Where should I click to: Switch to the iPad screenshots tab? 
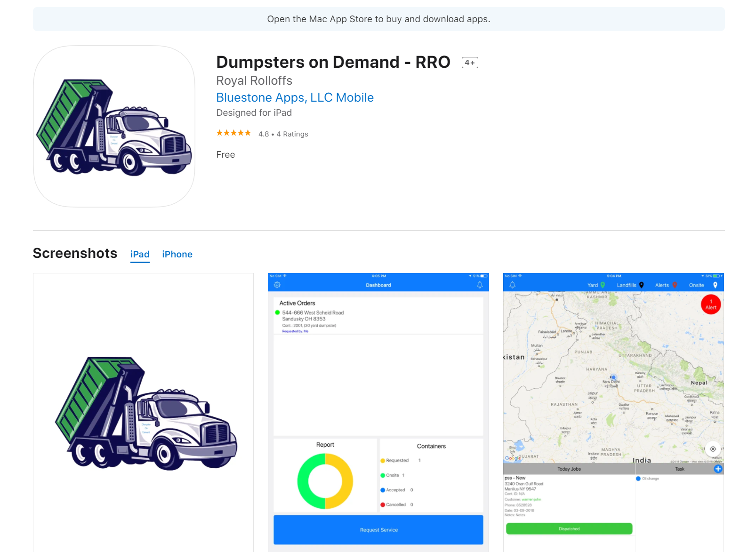[x=140, y=254]
